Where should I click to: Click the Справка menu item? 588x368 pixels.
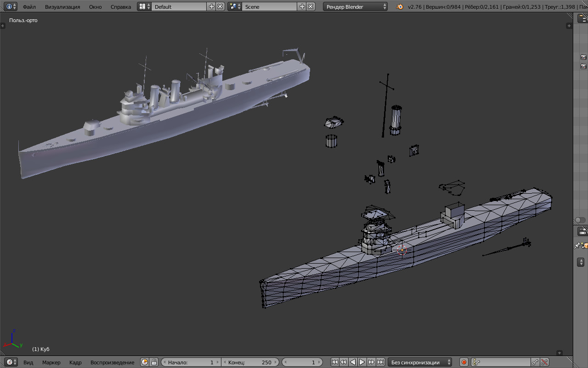121,7
